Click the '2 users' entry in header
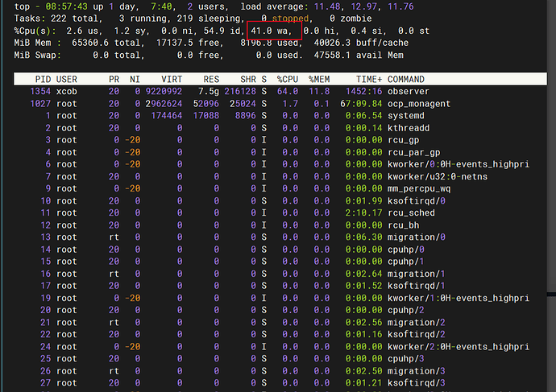Viewport: 556px width, 392px height. click(x=205, y=6)
